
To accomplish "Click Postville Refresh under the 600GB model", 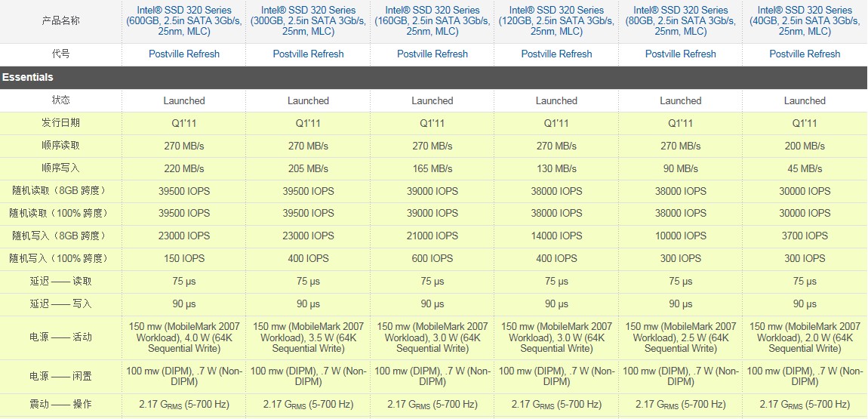I will tap(184, 54).
